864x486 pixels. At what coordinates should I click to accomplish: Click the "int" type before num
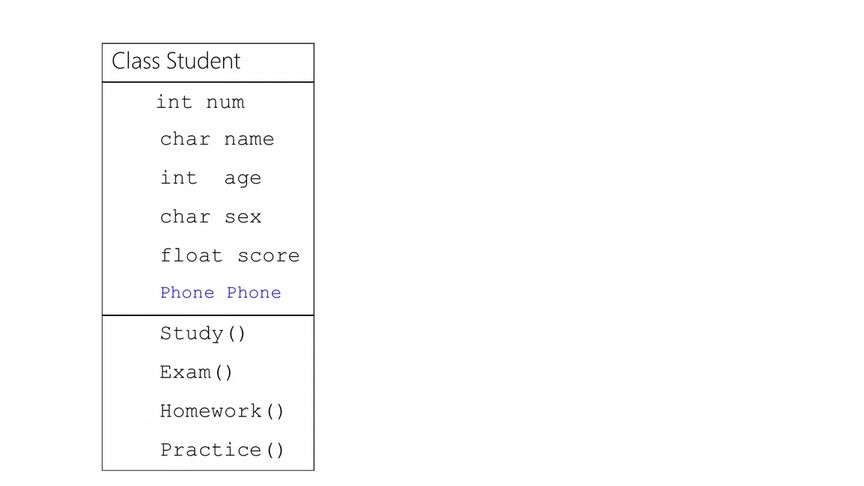(174, 101)
